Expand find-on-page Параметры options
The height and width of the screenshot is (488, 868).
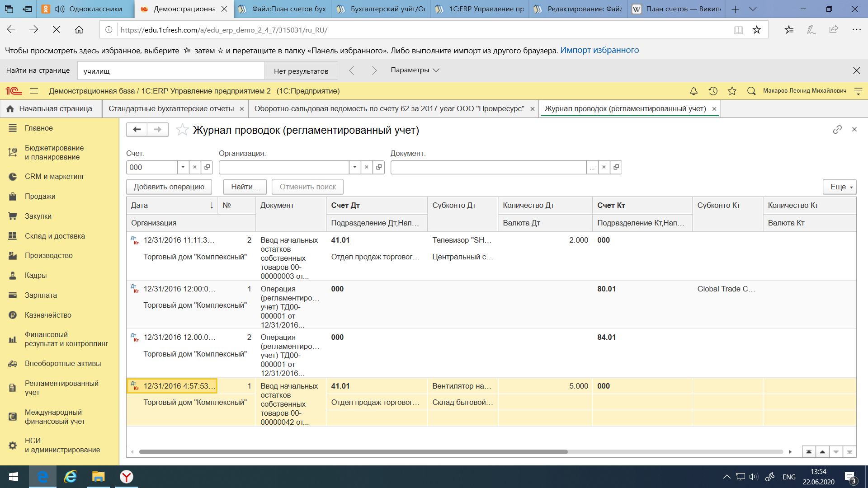[x=415, y=70]
